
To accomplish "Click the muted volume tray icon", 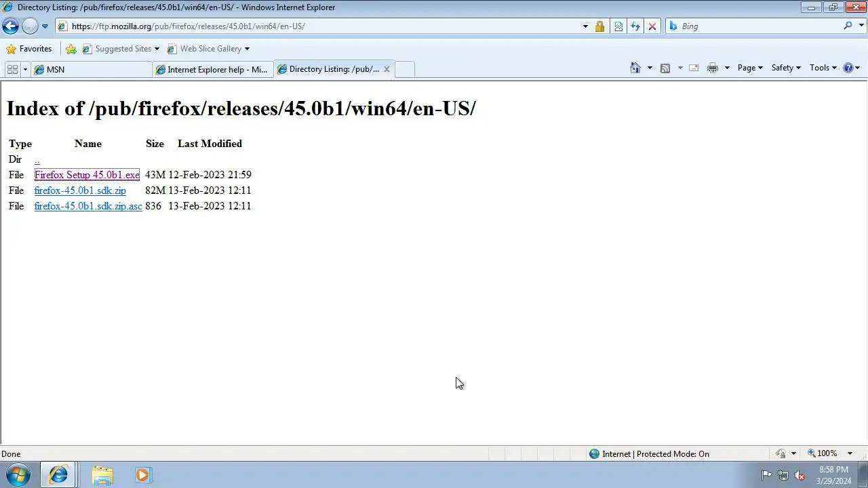I will click(800, 475).
